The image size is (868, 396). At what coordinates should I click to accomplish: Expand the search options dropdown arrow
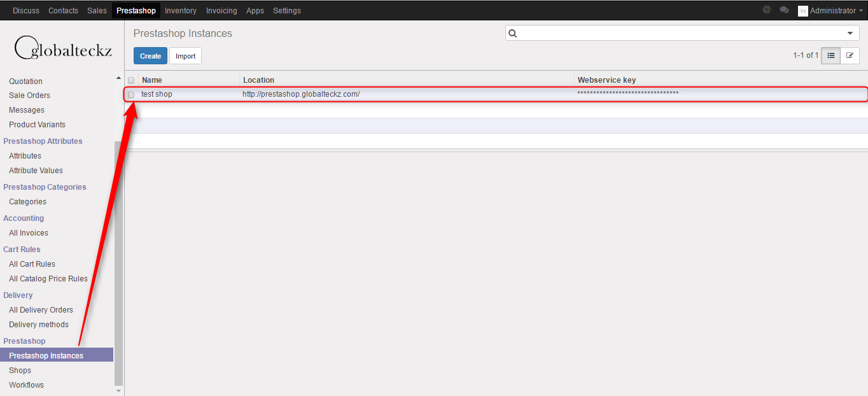coord(850,34)
